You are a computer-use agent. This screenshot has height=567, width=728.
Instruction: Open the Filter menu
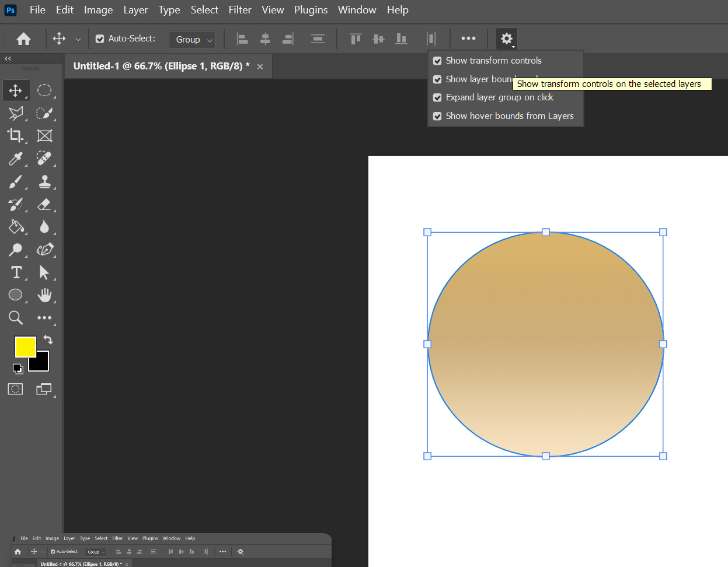click(x=239, y=10)
